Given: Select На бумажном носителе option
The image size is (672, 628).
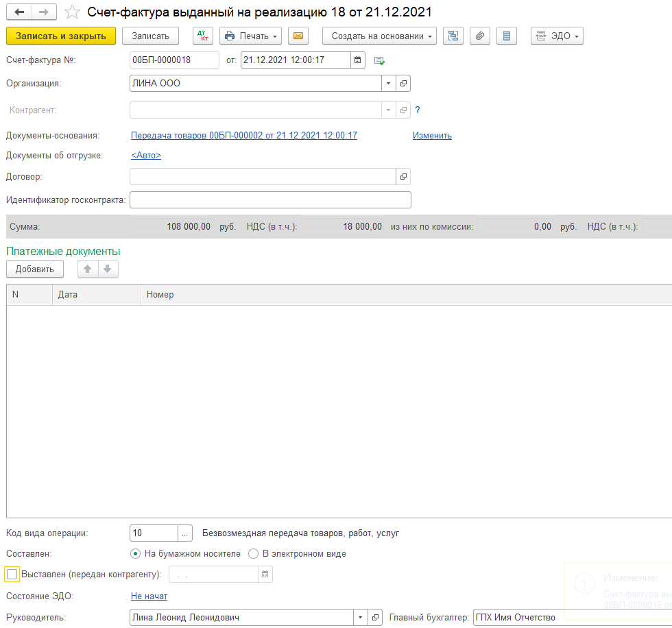Looking at the screenshot, I should [x=136, y=554].
